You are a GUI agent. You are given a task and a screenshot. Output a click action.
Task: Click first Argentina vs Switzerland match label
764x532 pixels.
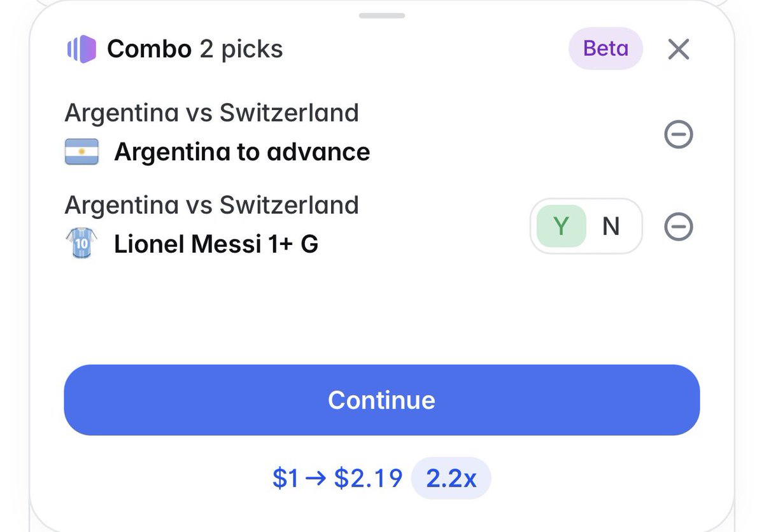coord(212,113)
